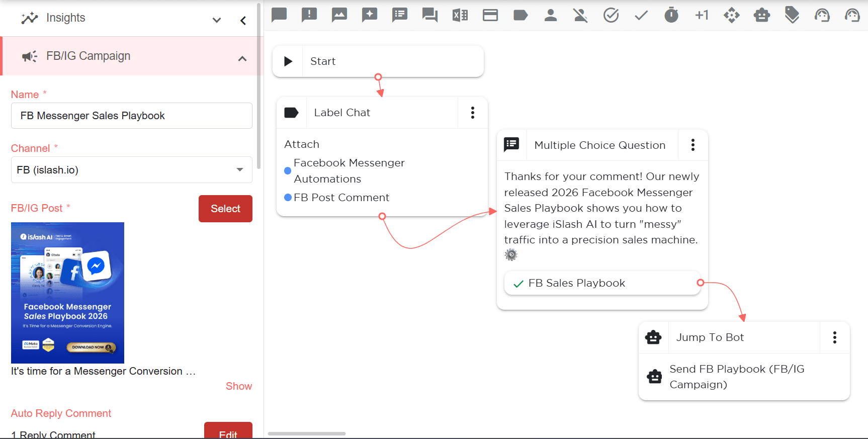Click the Facebook Messenger Playbook post thumbnail
868x439 pixels.
[x=67, y=293]
